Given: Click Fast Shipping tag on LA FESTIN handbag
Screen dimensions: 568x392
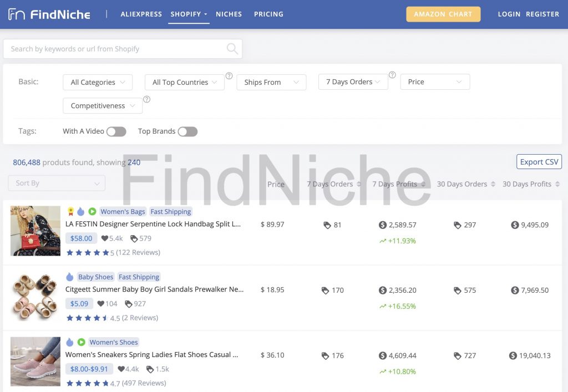Looking at the screenshot, I should tap(171, 211).
